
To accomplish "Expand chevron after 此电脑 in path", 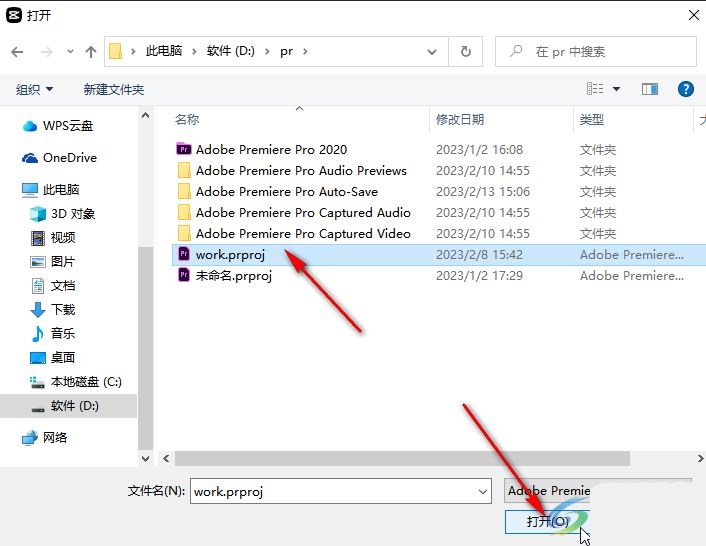I will [x=195, y=51].
